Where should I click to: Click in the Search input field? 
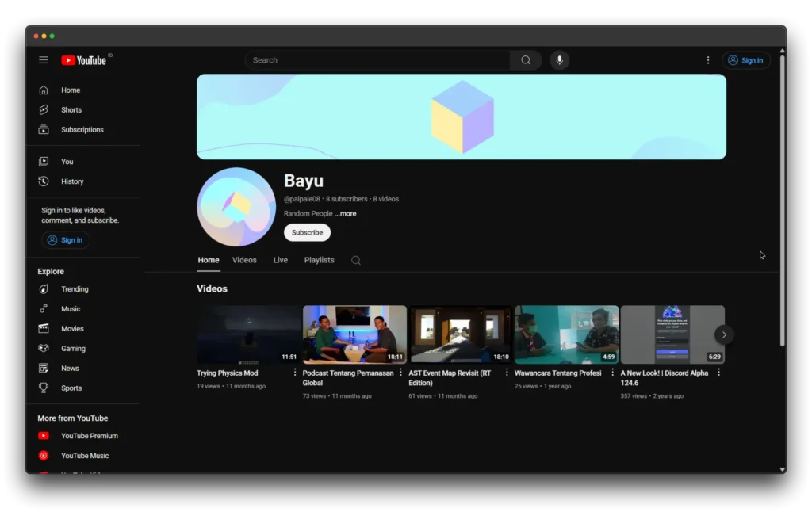pyautogui.click(x=377, y=60)
